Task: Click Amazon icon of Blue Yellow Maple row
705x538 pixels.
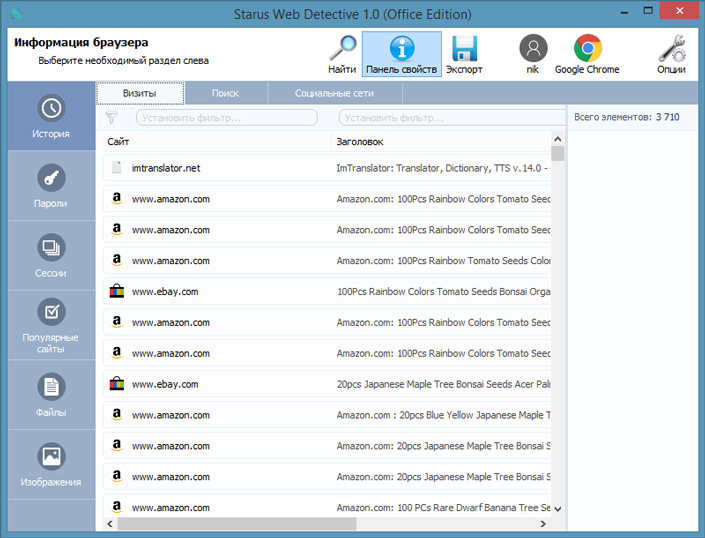Action: tap(116, 414)
